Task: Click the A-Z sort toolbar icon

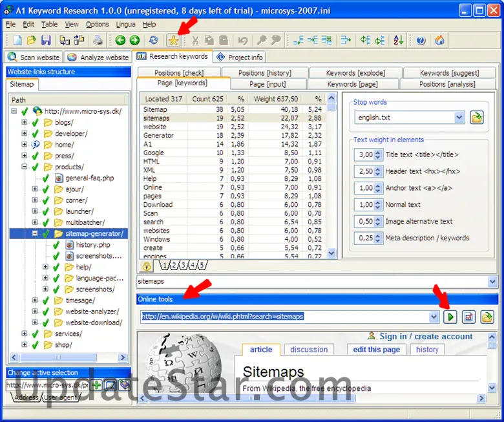Action: [398, 40]
